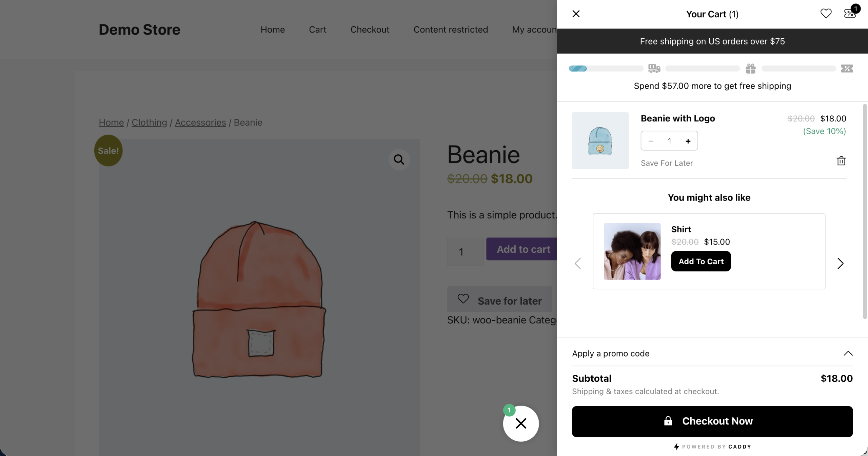Increase Beanie with Logo quantity with plus
Image resolution: width=868 pixels, height=456 pixels.
688,141
